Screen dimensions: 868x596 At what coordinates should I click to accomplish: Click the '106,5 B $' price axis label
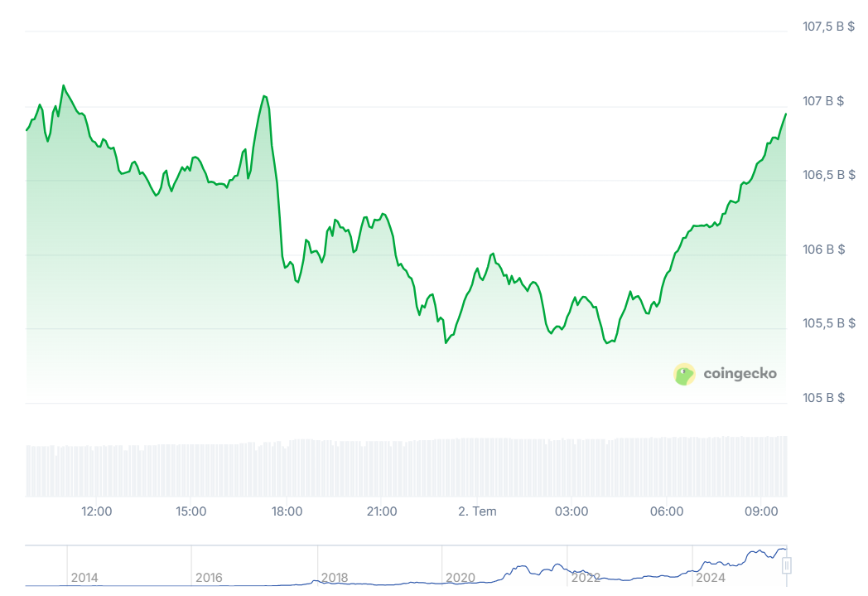pyautogui.click(x=829, y=175)
